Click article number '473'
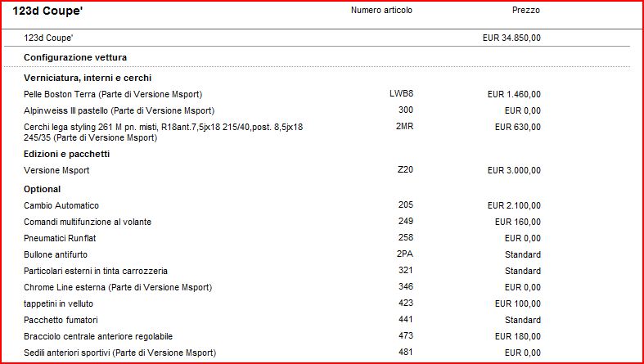 (406, 335)
